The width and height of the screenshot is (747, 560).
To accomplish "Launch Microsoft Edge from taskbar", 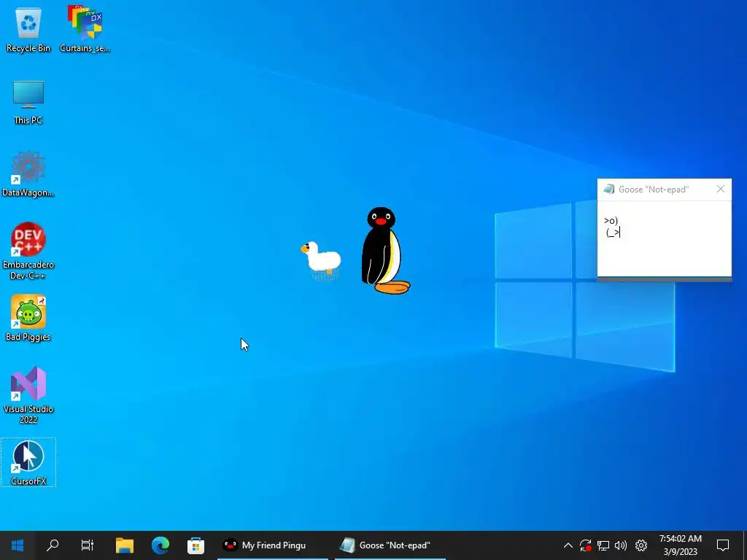I will (160, 545).
